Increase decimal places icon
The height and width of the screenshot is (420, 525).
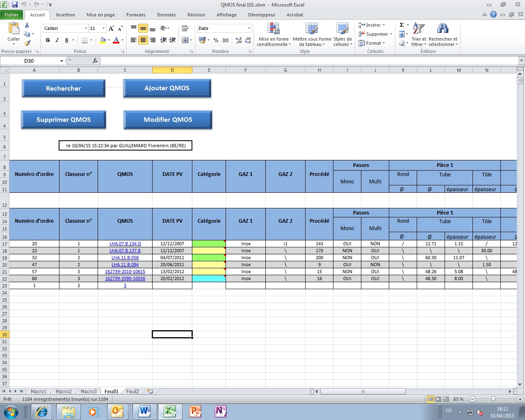(x=239, y=40)
